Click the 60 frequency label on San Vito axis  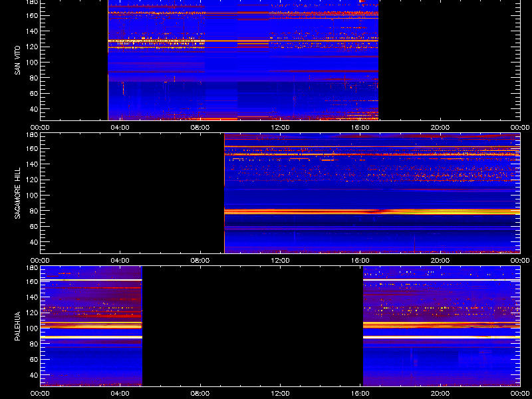34,94
